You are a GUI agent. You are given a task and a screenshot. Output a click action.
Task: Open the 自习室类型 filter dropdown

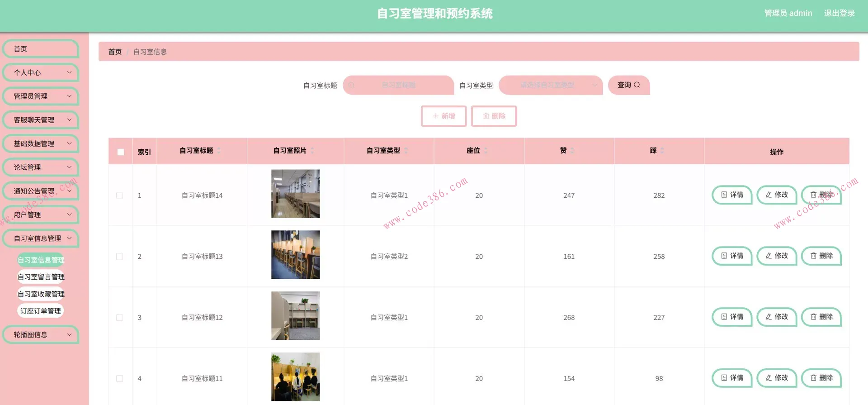click(x=551, y=85)
